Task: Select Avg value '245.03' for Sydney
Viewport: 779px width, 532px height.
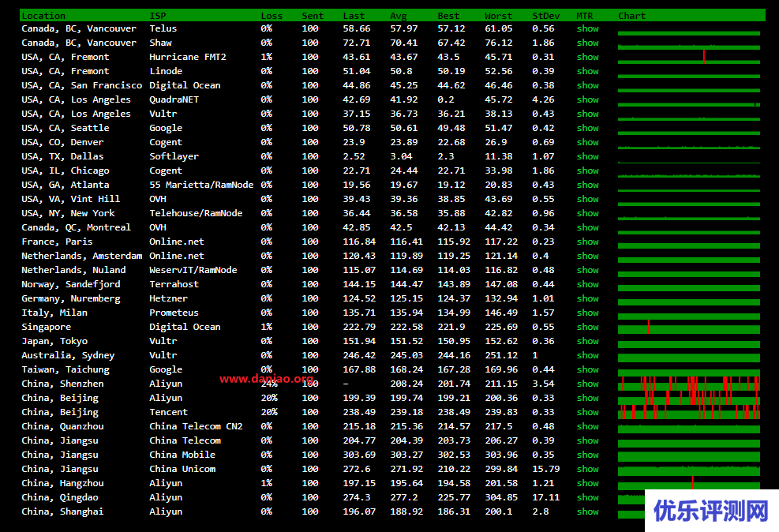Action: point(406,355)
